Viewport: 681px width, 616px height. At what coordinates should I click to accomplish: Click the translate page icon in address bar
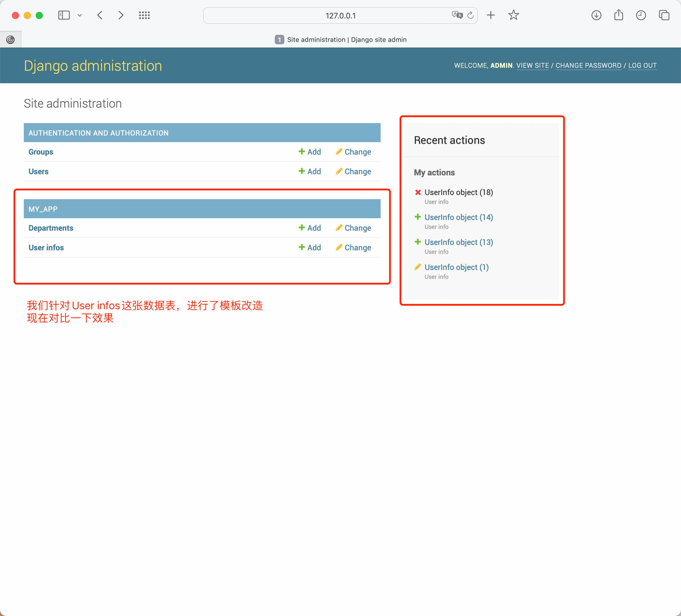coord(457,15)
